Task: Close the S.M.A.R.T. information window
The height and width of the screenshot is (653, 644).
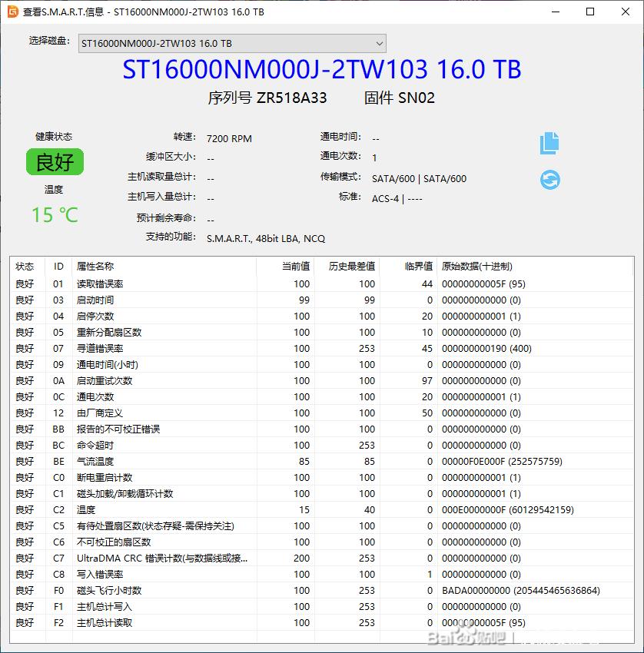Action: coord(626,12)
